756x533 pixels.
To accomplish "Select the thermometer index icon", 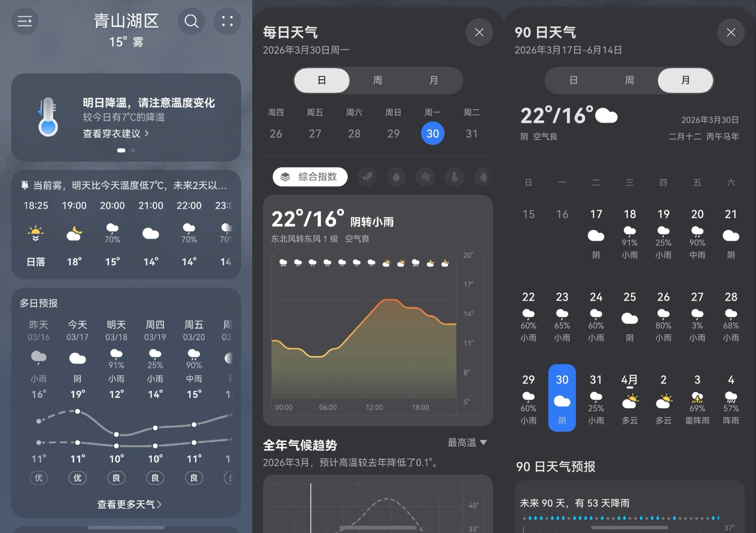I will 454,177.
